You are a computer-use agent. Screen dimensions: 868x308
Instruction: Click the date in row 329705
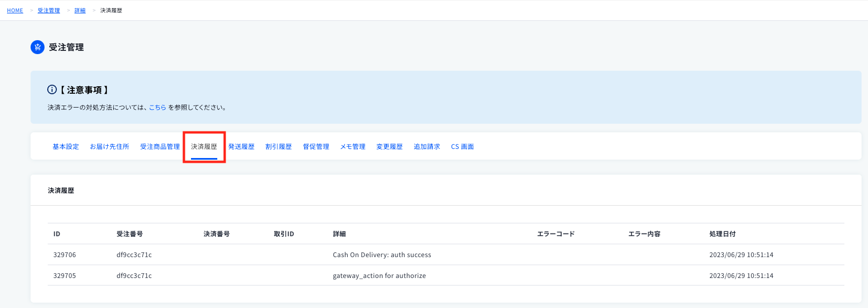tap(741, 276)
